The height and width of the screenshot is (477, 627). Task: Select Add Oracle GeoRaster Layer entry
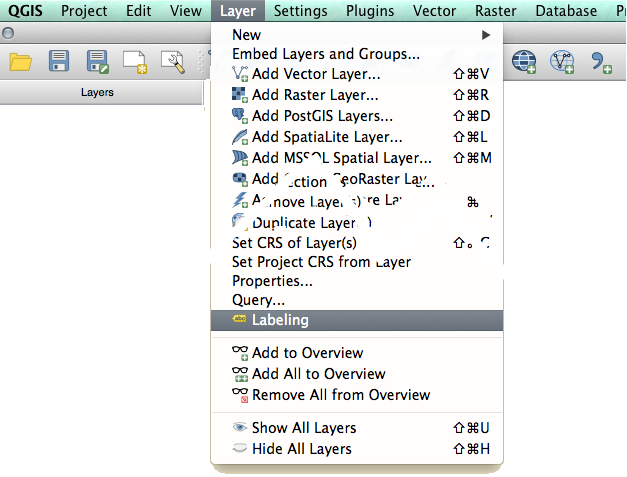click(357, 179)
